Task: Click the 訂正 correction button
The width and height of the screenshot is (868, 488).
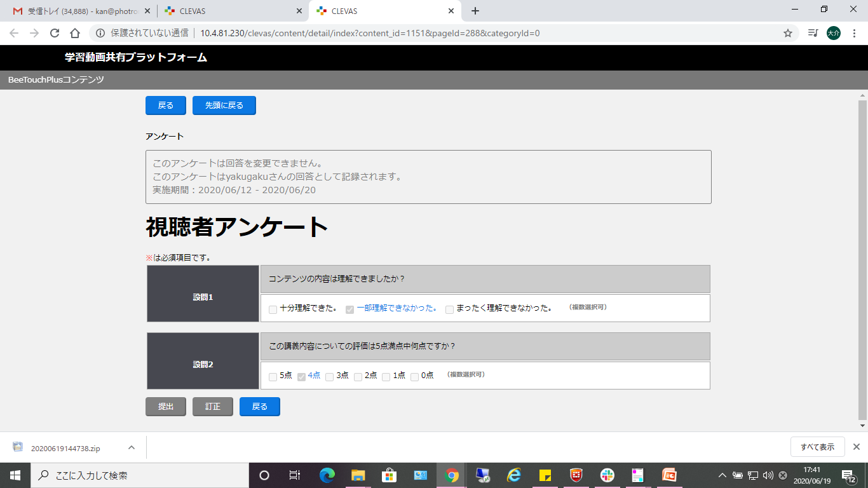Action: [213, 407]
